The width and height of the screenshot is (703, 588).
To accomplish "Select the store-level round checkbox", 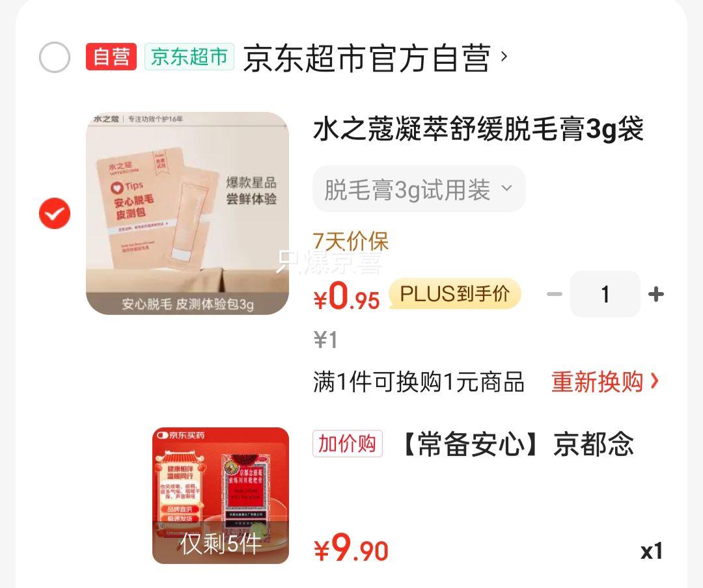I will [x=55, y=57].
